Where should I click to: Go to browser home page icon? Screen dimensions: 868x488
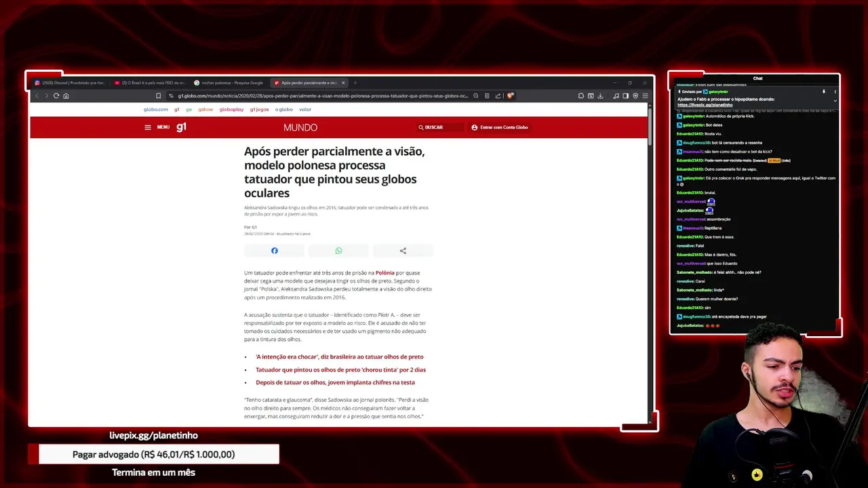tap(66, 96)
